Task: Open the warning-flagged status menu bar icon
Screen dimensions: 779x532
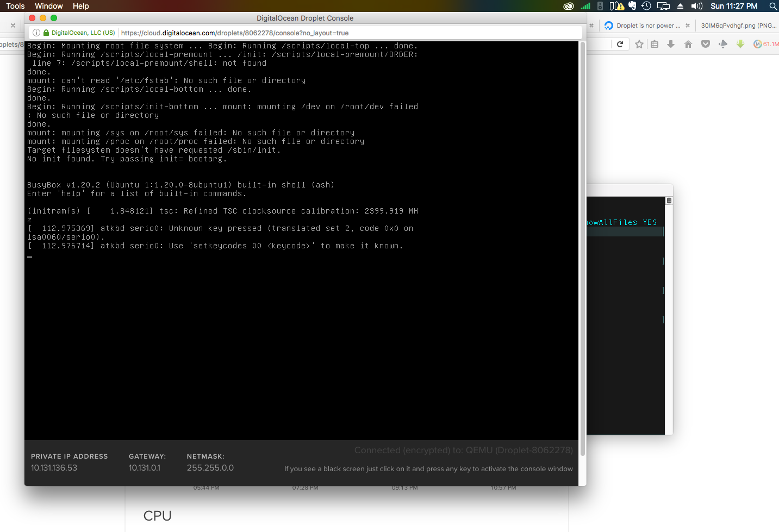Action: point(616,6)
